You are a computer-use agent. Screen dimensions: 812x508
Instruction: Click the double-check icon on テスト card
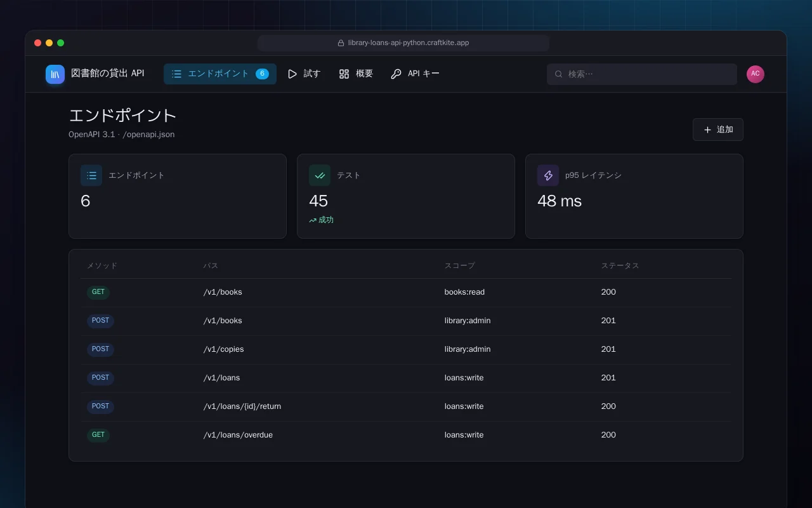coord(320,175)
